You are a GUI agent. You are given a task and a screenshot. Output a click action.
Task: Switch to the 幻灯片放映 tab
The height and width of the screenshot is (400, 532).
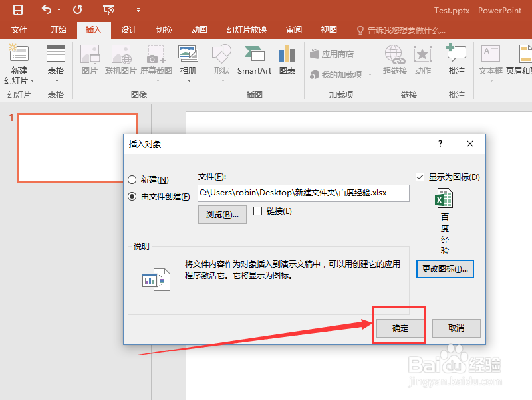(247, 30)
